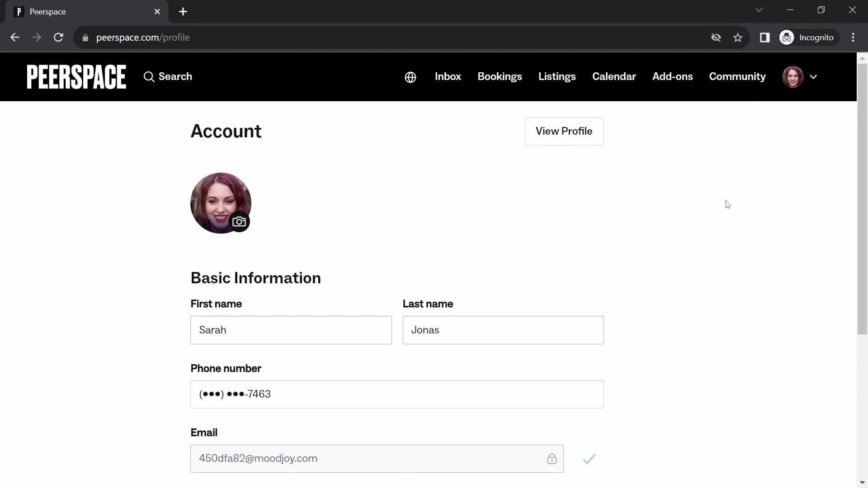Click the lock icon on email field
Screen dimensions: 868x488
click(551, 458)
